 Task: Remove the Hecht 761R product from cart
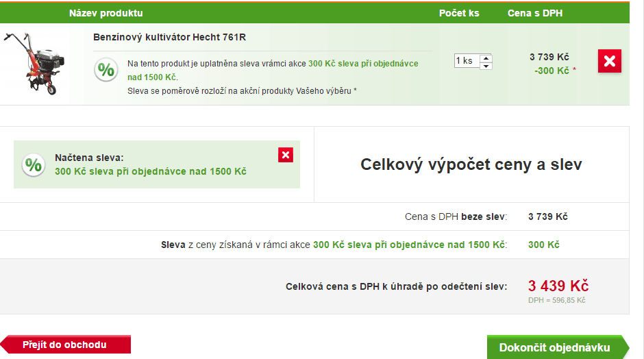pyautogui.click(x=609, y=62)
